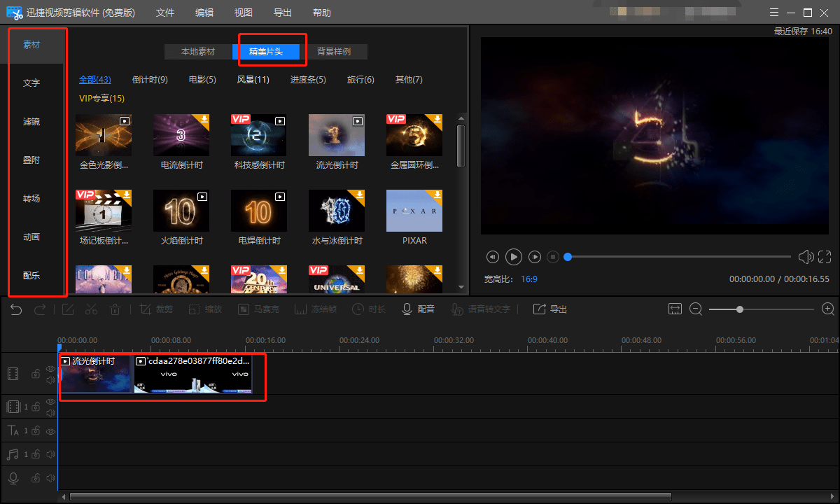Open the 文件 menu
This screenshot has width=840, height=504.
[165, 13]
